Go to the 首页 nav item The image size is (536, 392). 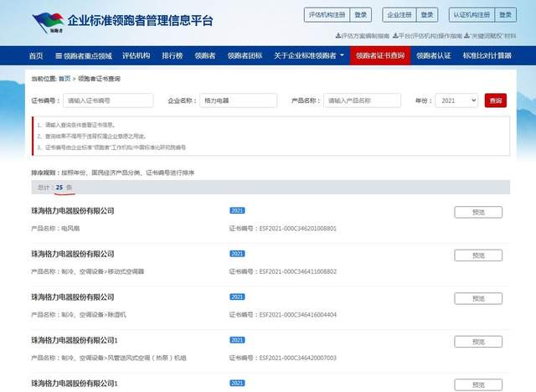click(x=36, y=56)
